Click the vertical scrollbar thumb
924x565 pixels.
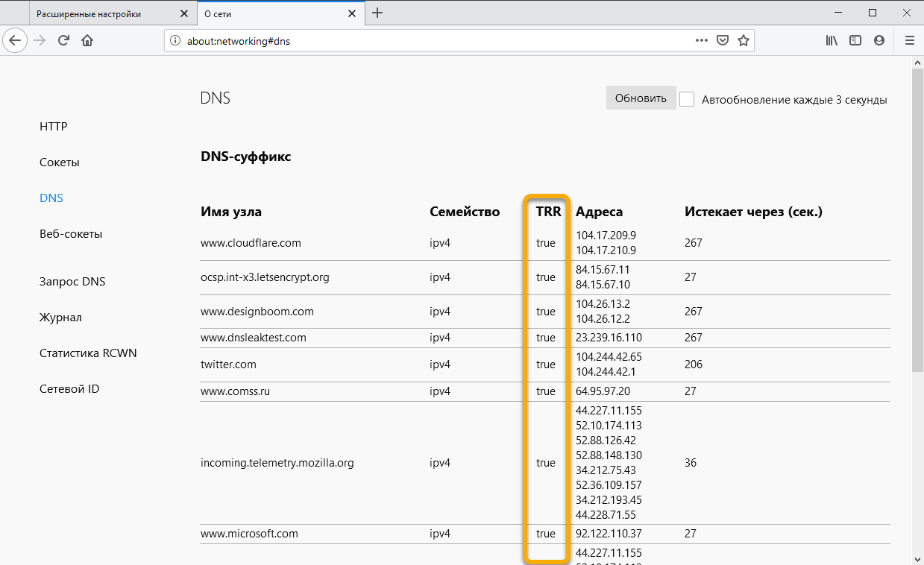coord(917,220)
